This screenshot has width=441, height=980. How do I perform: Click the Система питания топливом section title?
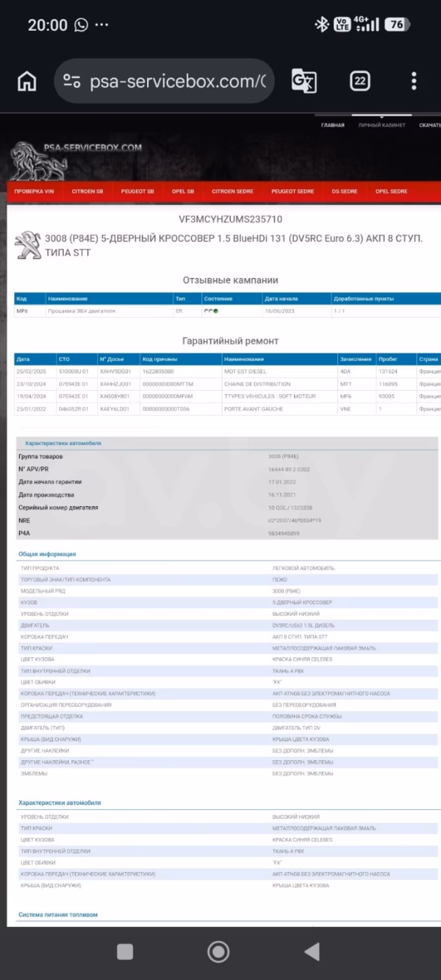pos(58,914)
